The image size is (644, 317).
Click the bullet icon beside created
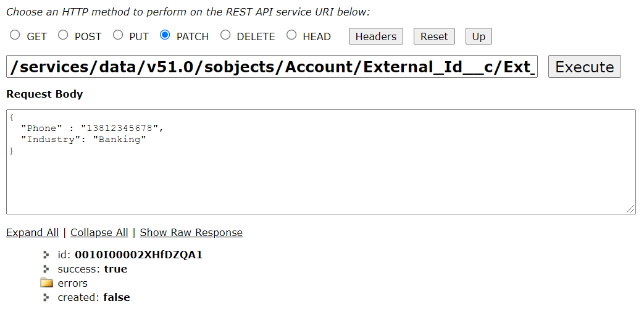(46, 297)
